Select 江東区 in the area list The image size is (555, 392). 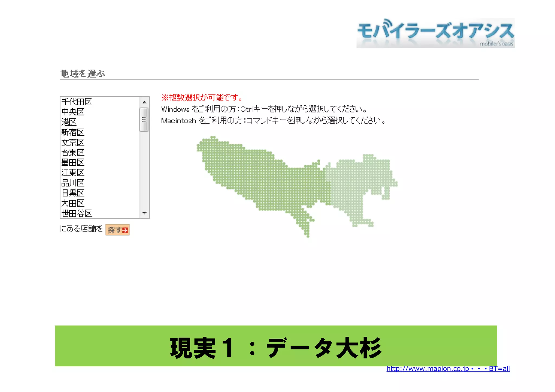(100, 173)
